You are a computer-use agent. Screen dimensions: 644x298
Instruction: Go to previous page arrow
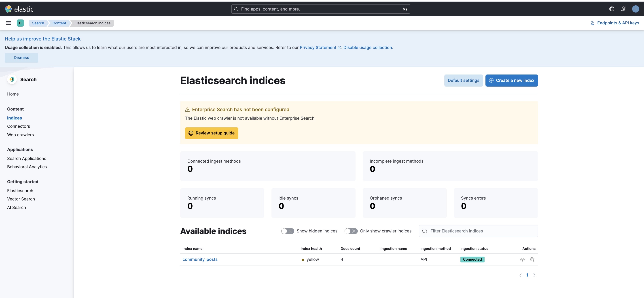point(521,275)
